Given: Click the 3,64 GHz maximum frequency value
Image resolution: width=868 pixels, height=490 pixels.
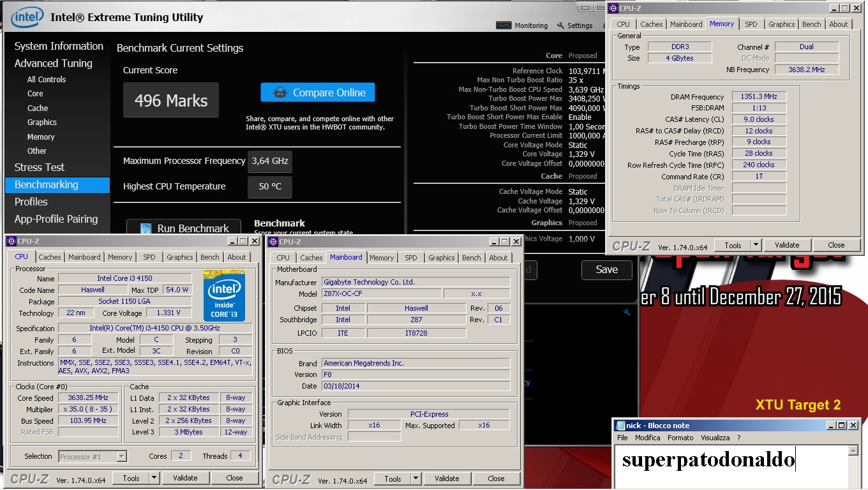Looking at the screenshot, I should 269,161.
